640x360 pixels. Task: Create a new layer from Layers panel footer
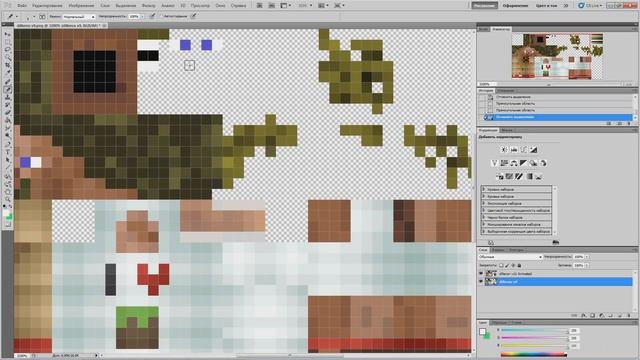(620, 316)
